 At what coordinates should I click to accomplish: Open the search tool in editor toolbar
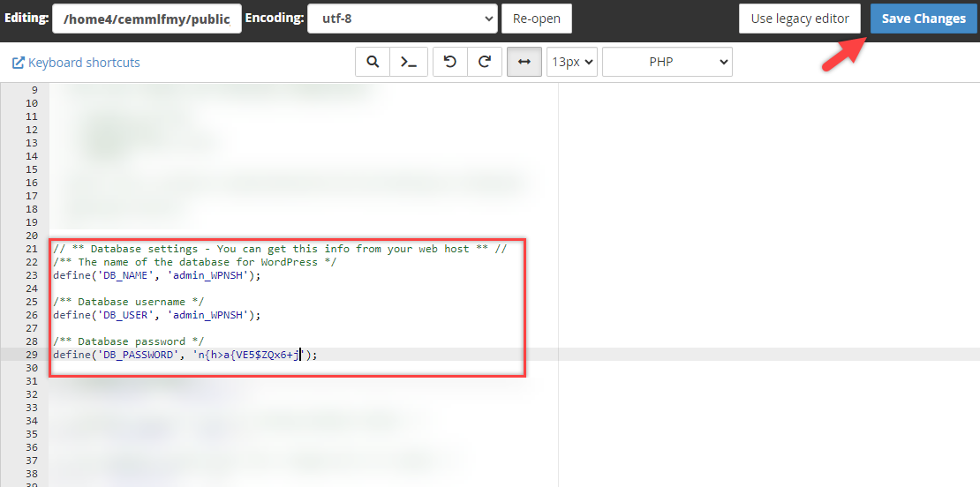pos(373,62)
